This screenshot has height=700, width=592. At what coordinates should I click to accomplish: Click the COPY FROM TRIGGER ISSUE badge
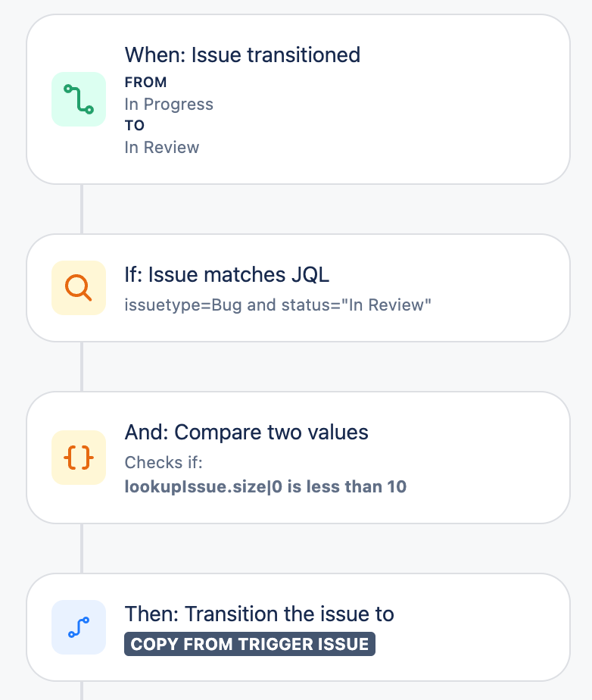pyautogui.click(x=250, y=645)
